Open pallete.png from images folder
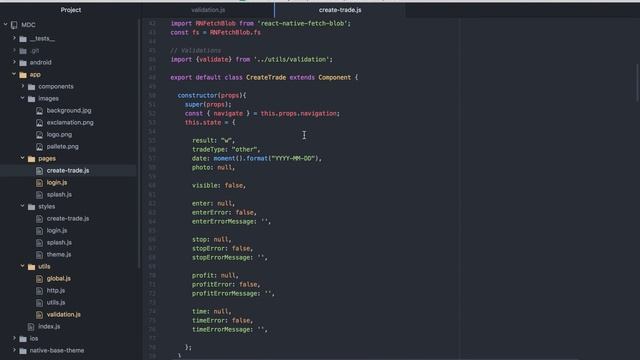This screenshot has width=640, height=360. tap(62, 147)
